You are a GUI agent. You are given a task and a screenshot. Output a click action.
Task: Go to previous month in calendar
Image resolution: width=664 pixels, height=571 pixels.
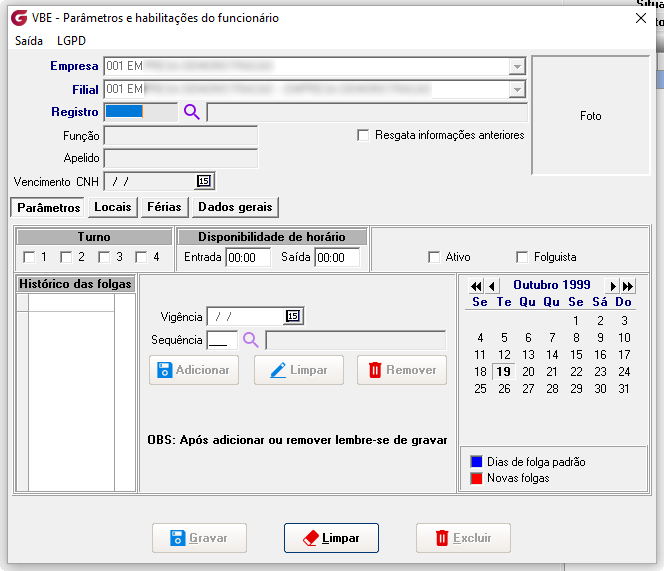[492, 286]
